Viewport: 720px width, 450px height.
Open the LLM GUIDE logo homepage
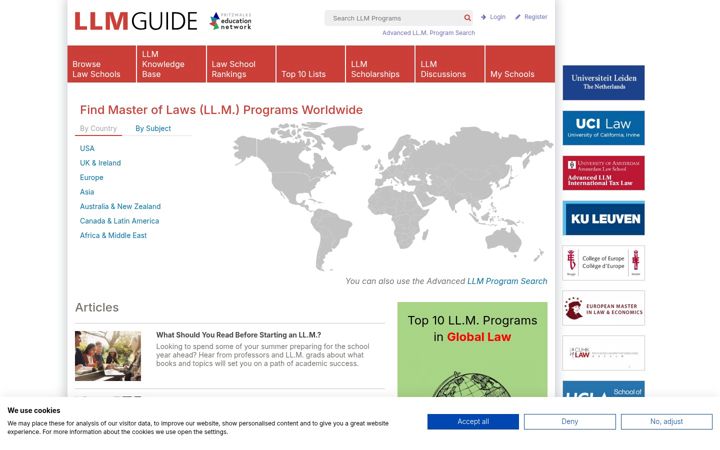coord(135,21)
